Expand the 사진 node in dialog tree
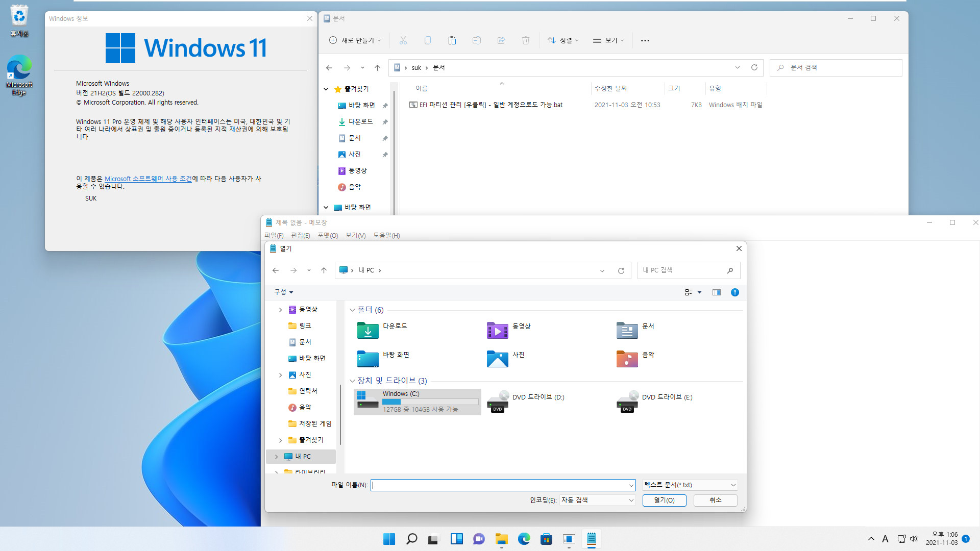Screen dimensions: 980x551 tap(280, 375)
